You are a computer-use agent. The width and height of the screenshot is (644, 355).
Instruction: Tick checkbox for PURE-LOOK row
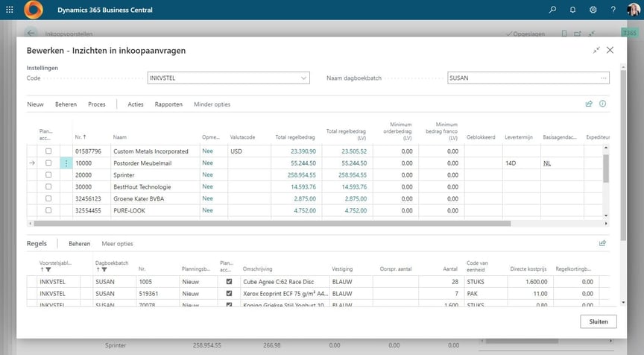coord(48,210)
